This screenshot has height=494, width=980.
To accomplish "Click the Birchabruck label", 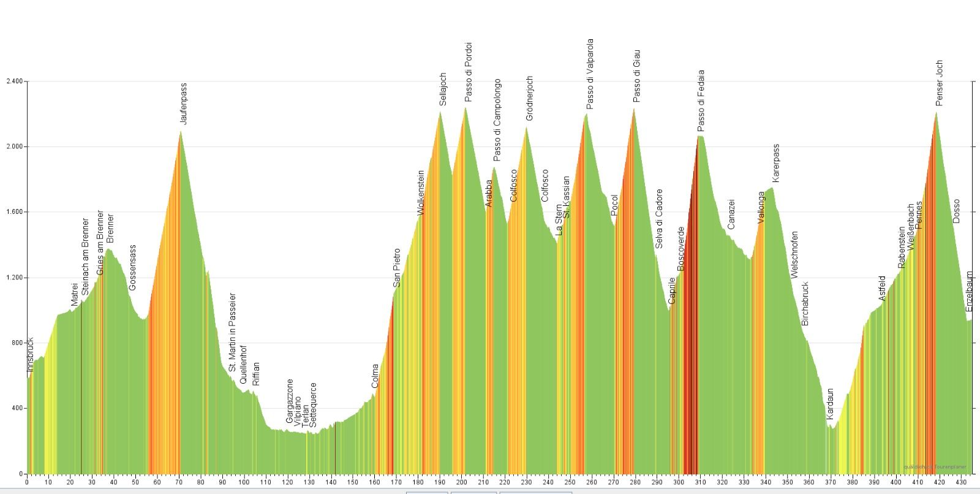I will point(805,303).
